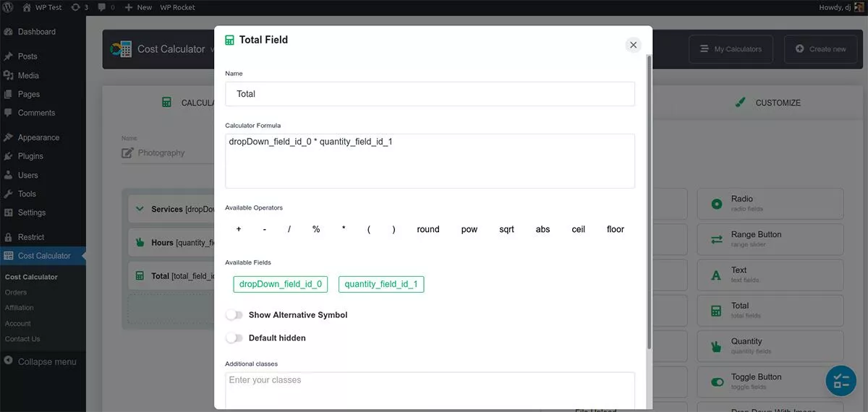Select the Text field icon

pyautogui.click(x=717, y=275)
